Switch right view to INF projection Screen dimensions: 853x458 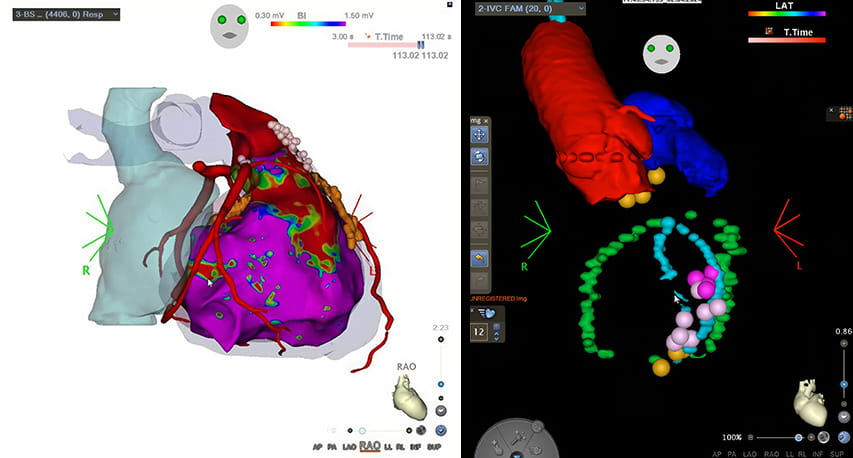point(818,454)
